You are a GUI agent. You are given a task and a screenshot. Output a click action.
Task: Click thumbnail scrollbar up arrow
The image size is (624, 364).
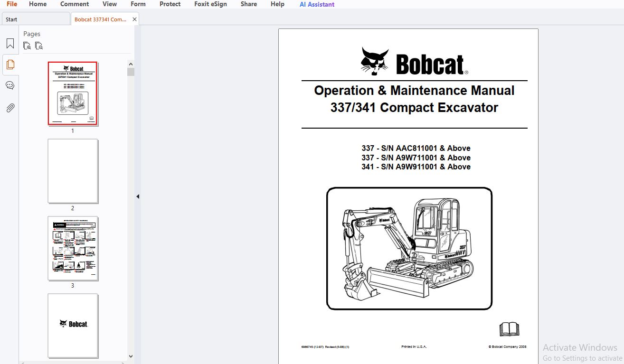[131, 64]
